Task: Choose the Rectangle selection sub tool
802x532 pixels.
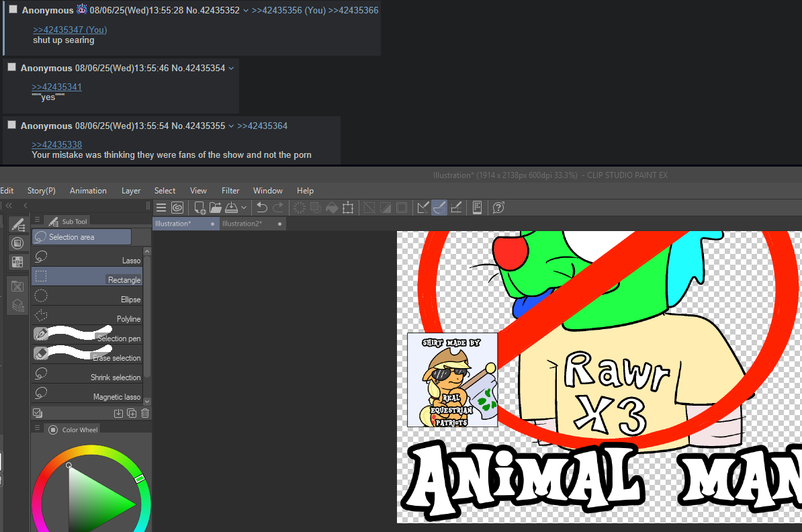Action: pyautogui.click(x=87, y=276)
